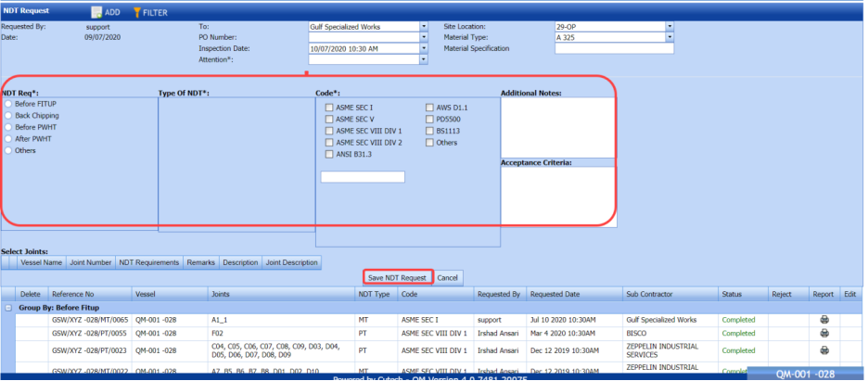Image resolution: width=868 pixels, height=381 pixels.
Task: Print report for GSW/XYZ-028/MT/0065
Action: (x=823, y=320)
